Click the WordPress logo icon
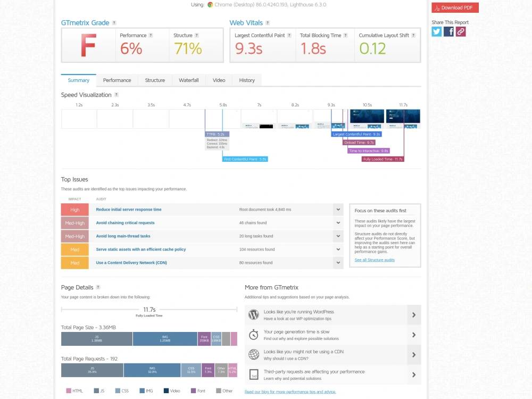The width and height of the screenshot is (532, 399). coord(253,315)
